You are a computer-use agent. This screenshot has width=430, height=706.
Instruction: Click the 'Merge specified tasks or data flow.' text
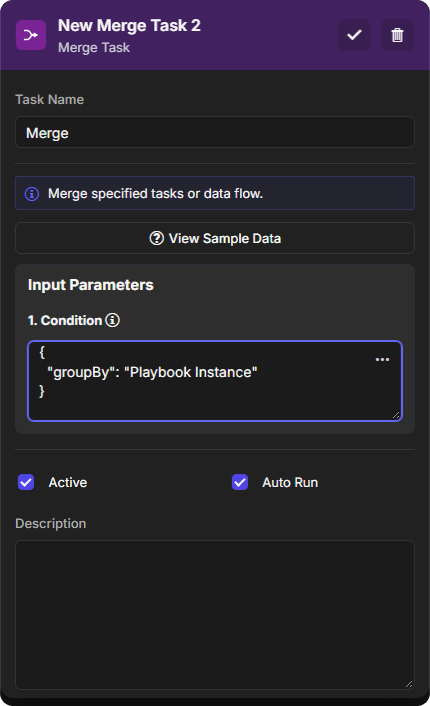[155, 194]
